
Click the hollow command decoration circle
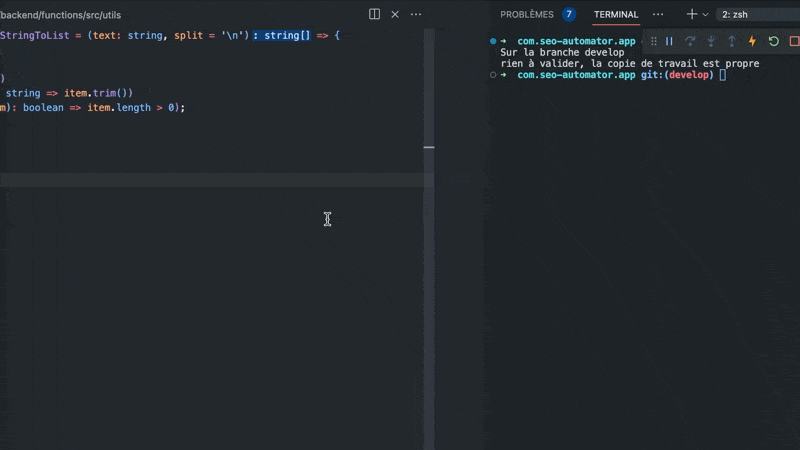tap(493, 74)
